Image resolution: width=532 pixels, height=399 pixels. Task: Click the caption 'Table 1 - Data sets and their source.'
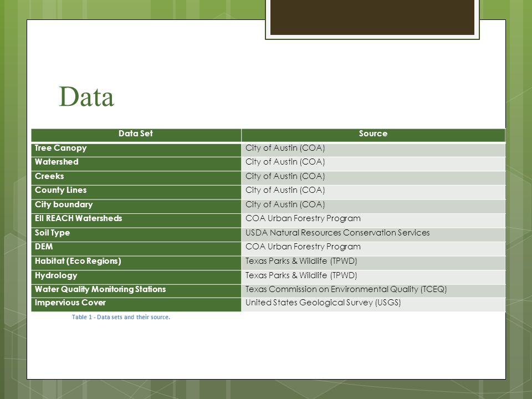(121, 317)
